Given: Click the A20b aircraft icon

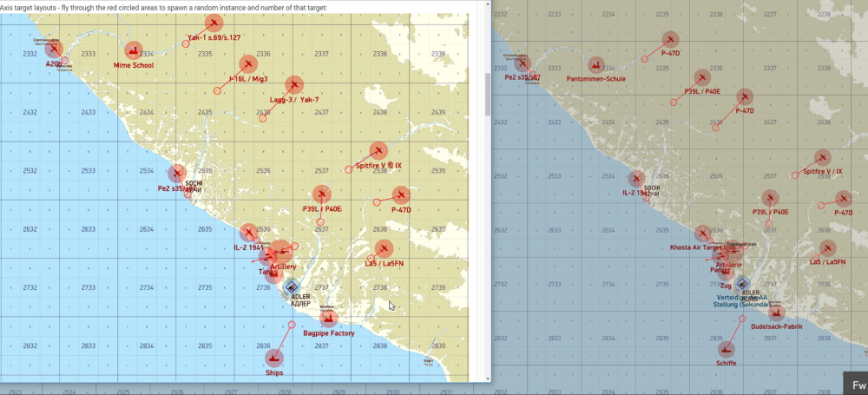Looking at the screenshot, I should [x=54, y=49].
